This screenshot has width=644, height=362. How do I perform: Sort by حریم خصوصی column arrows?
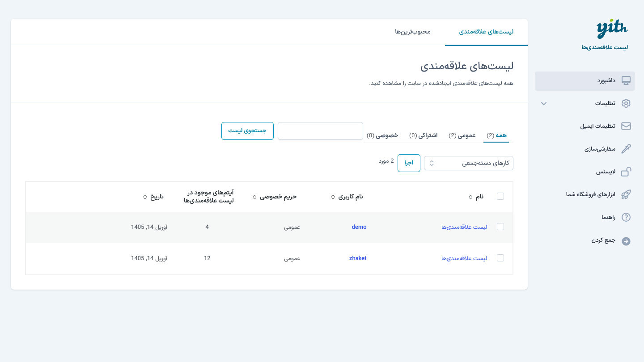[x=254, y=197]
